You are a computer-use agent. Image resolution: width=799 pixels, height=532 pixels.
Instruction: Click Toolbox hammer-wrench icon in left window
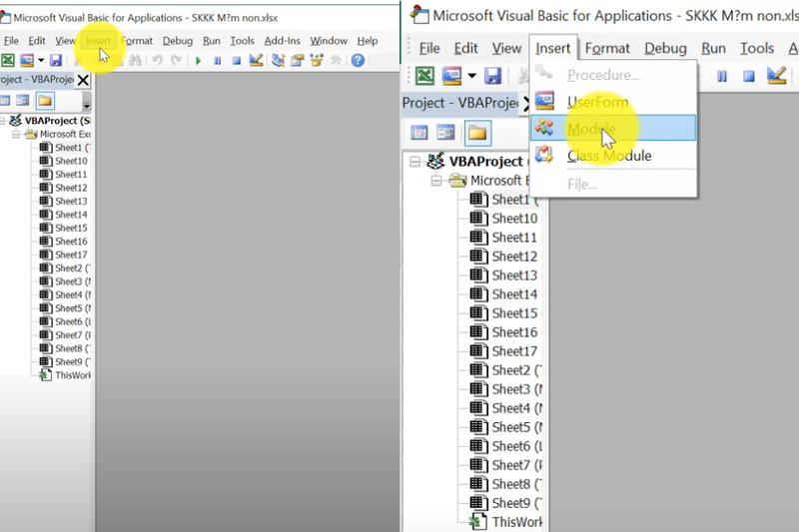(x=336, y=61)
